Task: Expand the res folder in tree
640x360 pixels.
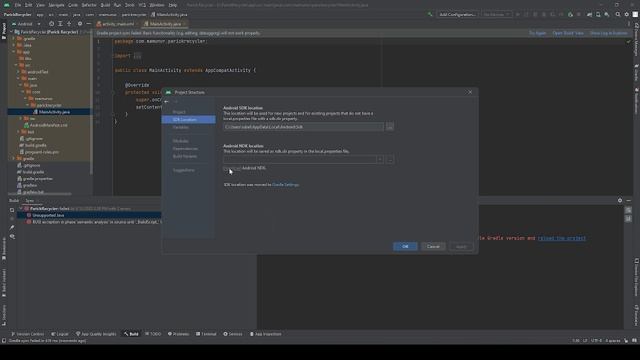Action: (x=21, y=119)
